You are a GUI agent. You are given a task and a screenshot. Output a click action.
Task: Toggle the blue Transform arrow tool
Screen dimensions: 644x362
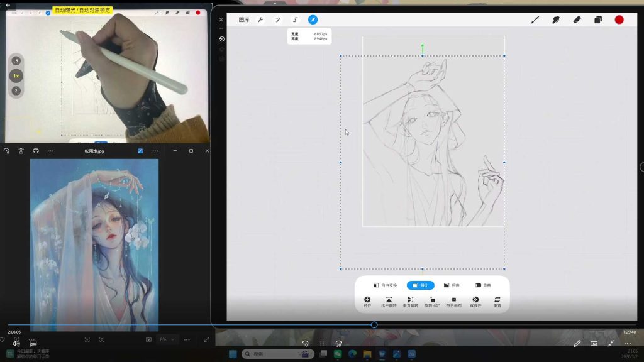pyautogui.click(x=313, y=19)
